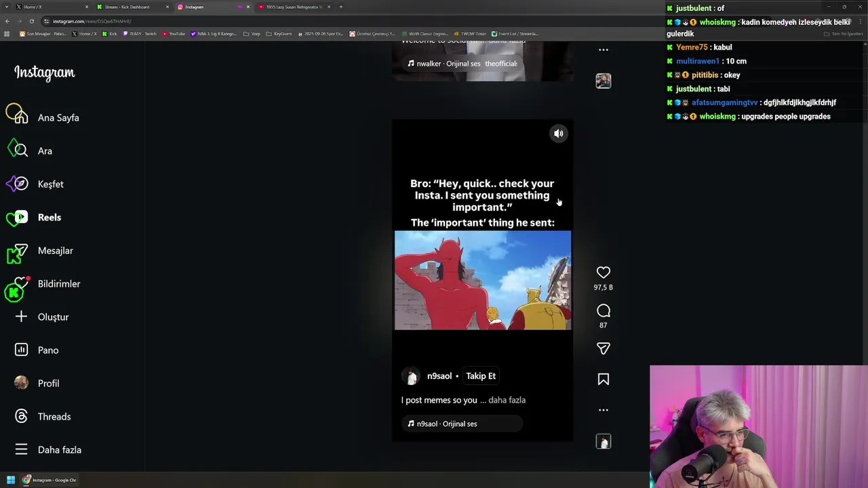Toggle reel sound with speaker icon
This screenshot has width=868, height=488.
pos(558,134)
